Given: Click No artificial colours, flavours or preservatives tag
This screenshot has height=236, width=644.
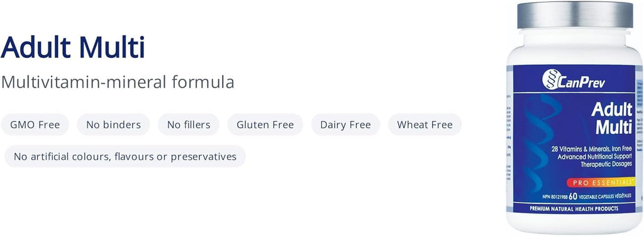Looking at the screenshot, I should pos(125,157).
